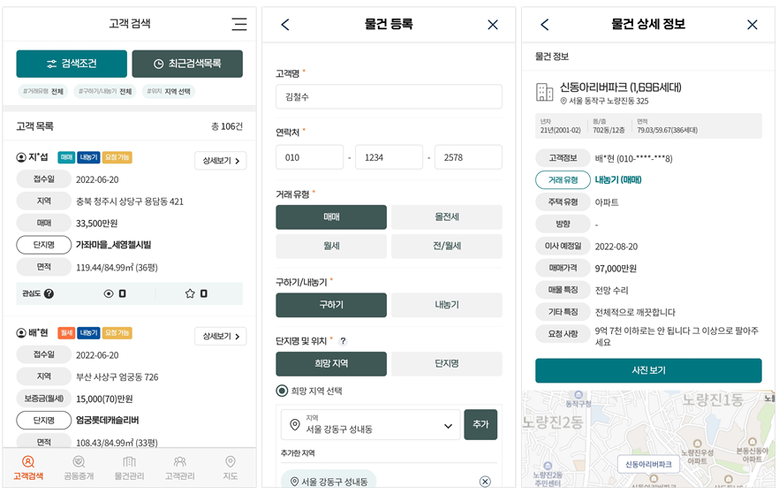
Task: Open 상세보기 for customer 배*현
Action: point(219,336)
